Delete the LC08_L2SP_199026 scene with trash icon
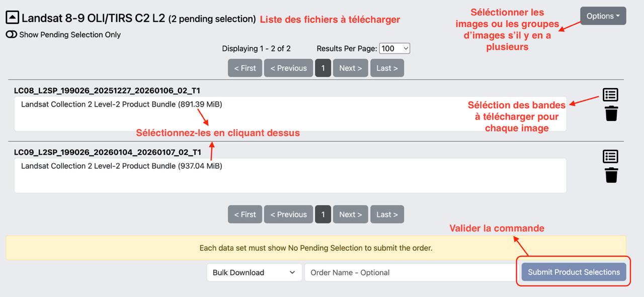Viewport: 644px width, 297px height. pyautogui.click(x=611, y=114)
